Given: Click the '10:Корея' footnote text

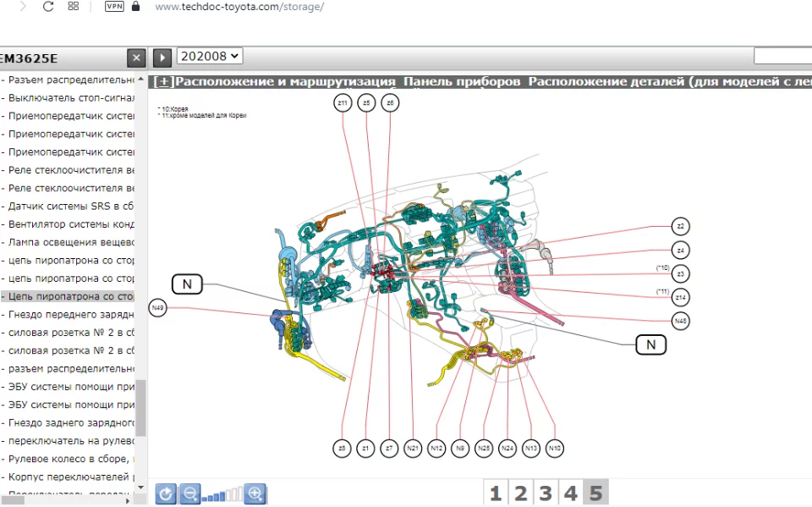Looking at the screenshot, I should pos(173,109).
